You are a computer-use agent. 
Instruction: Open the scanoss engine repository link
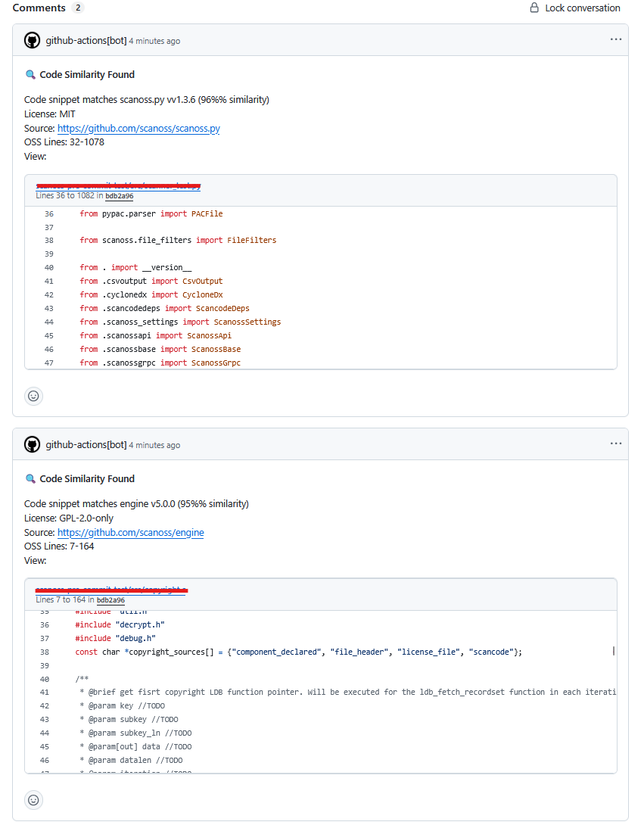click(130, 532)
